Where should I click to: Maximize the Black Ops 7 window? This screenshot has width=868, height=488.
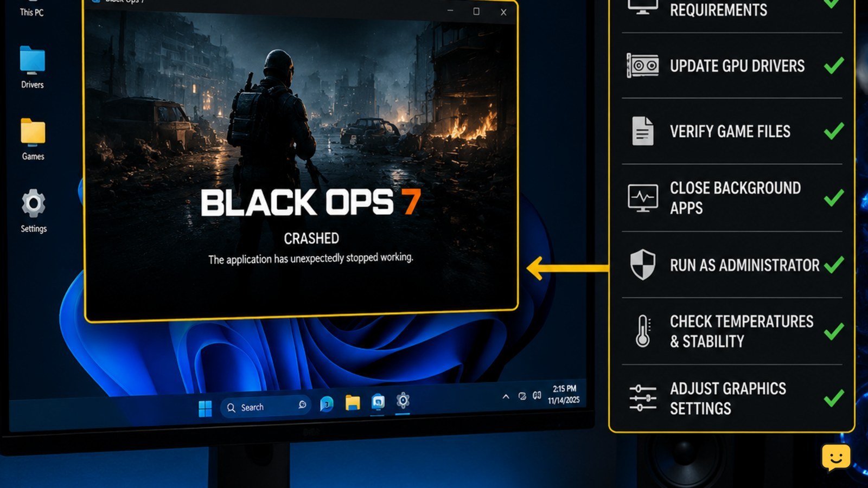click(x=476, y=11)
